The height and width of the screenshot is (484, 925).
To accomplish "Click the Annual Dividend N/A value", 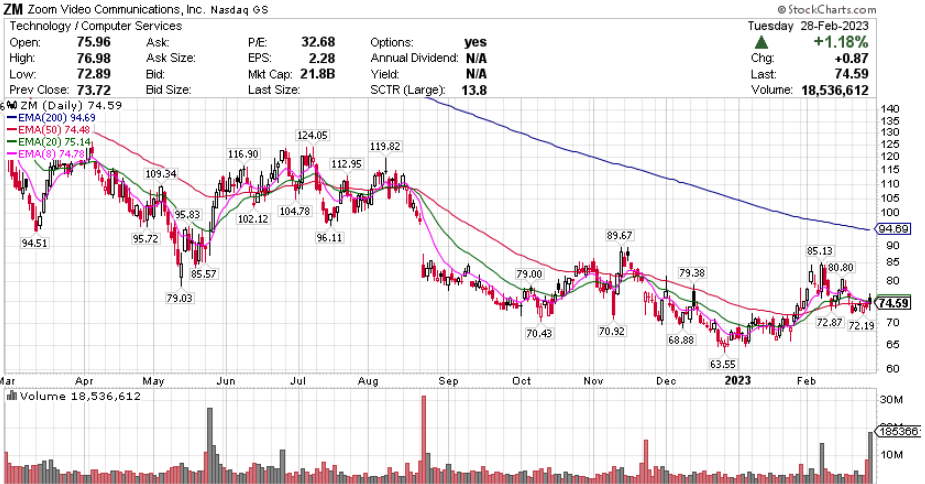I will pos(475,58).
